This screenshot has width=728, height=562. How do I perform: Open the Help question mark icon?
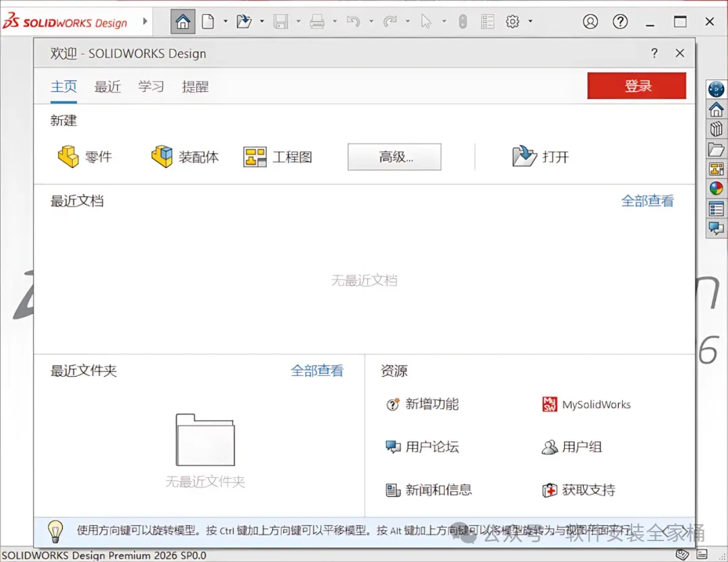(x=620, y=22)
